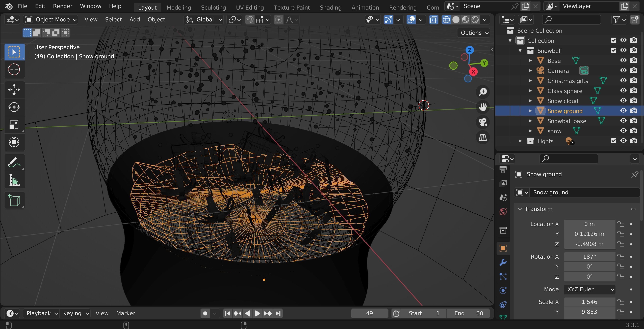Click the current frame 49 field

370,313
